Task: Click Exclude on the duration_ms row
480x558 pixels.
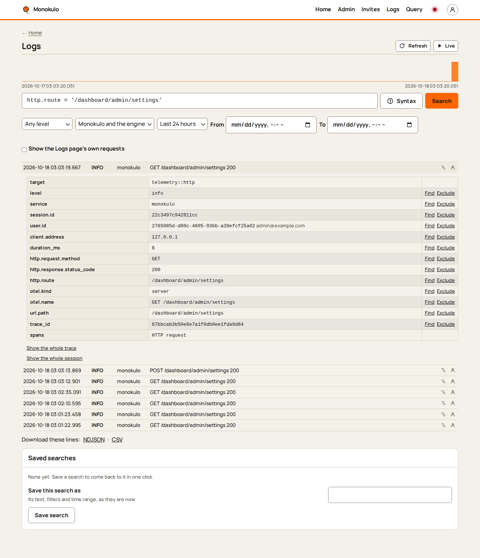Action: coord(446,248)
